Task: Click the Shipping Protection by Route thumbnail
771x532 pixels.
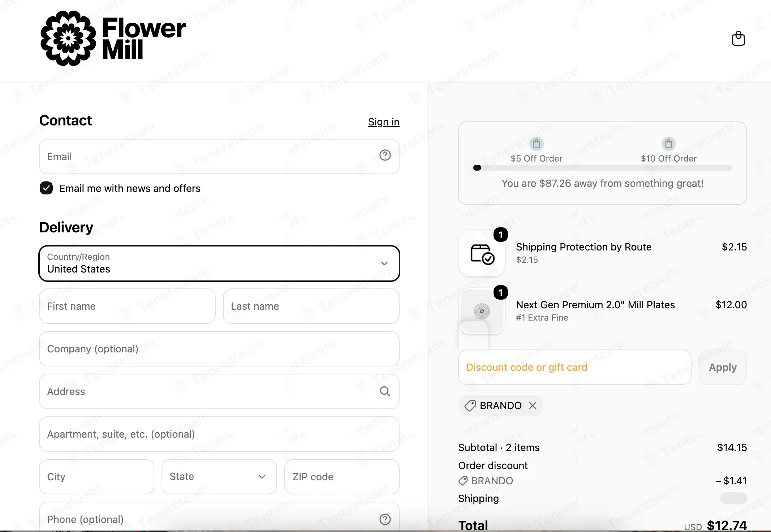Action: pos(482,253)
